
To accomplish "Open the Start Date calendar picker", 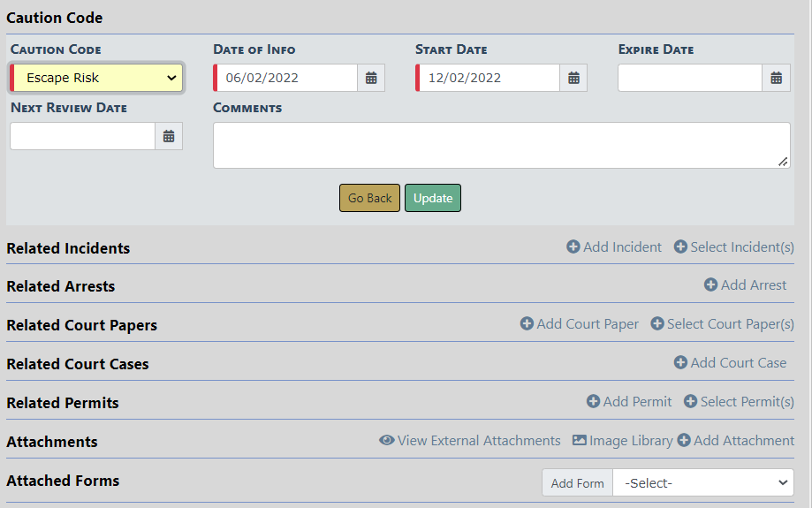I will (x=573, y=78).
